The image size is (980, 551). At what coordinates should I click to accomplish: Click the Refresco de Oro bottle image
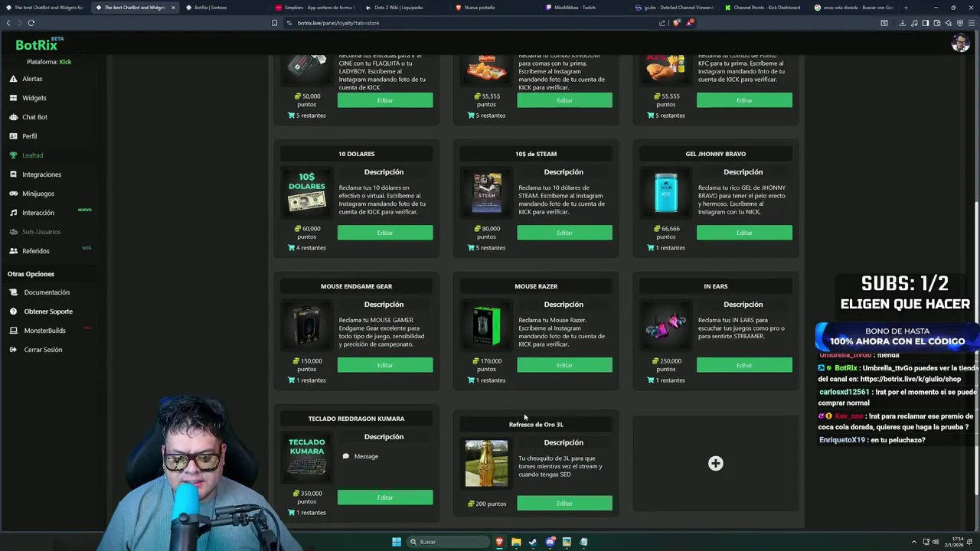click(x=486, y=463)
